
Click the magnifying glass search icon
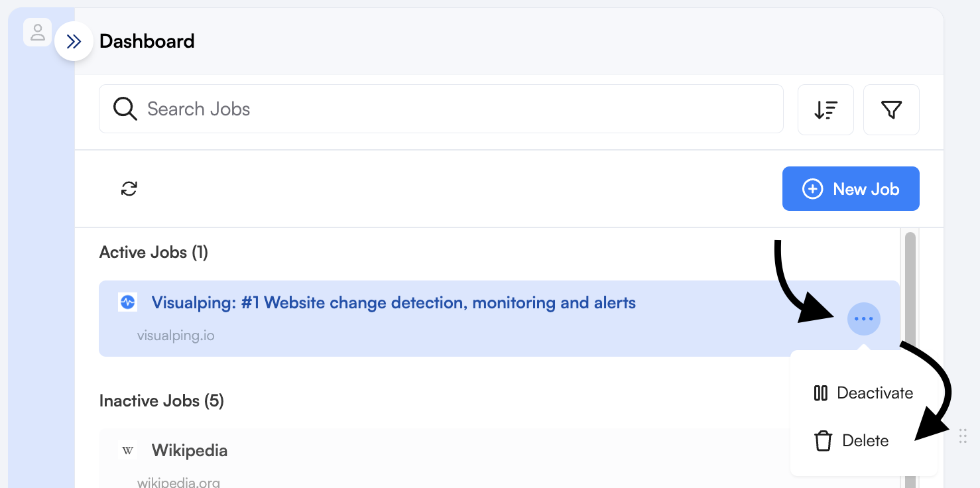point(125,109)
